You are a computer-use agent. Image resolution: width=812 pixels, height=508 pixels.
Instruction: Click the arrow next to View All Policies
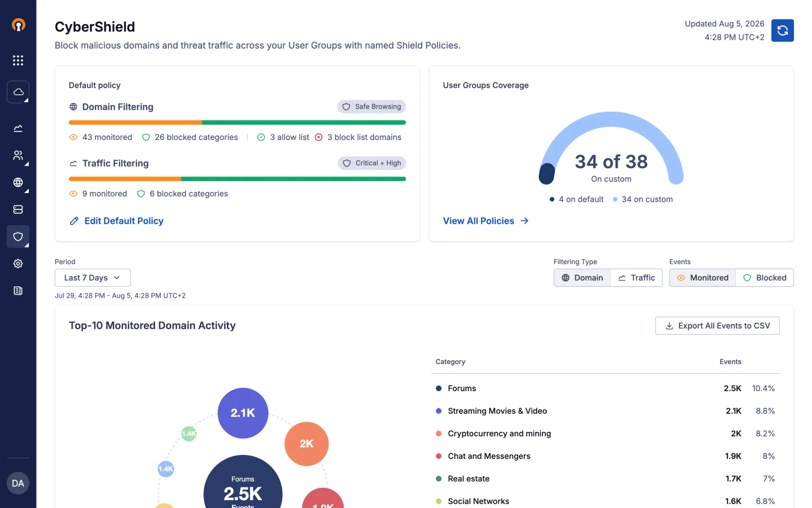tap(525, 221)
